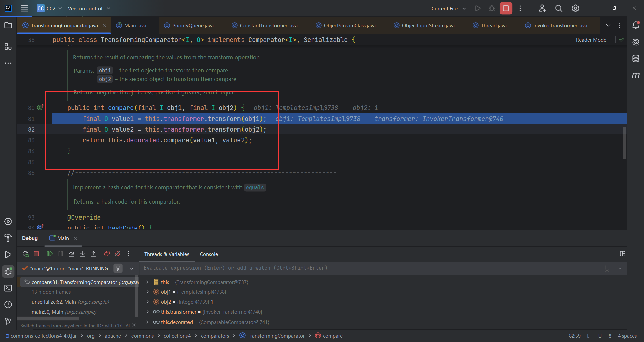Switch to ConstantTransformer.java tab

pyautogui.click(x=265, y=25)
